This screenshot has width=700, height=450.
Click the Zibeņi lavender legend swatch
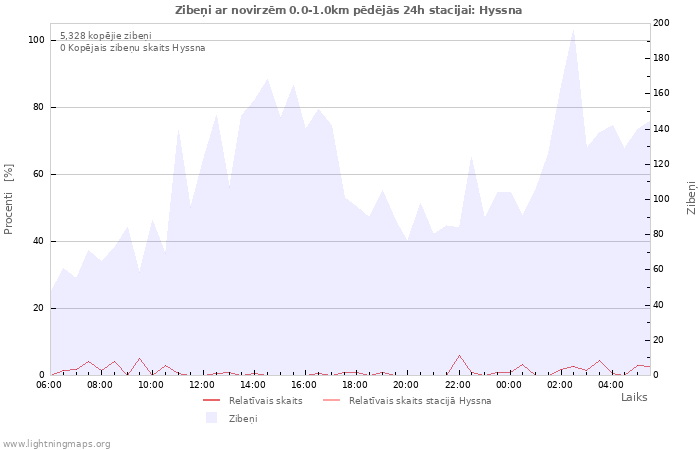tap(211, 418)
